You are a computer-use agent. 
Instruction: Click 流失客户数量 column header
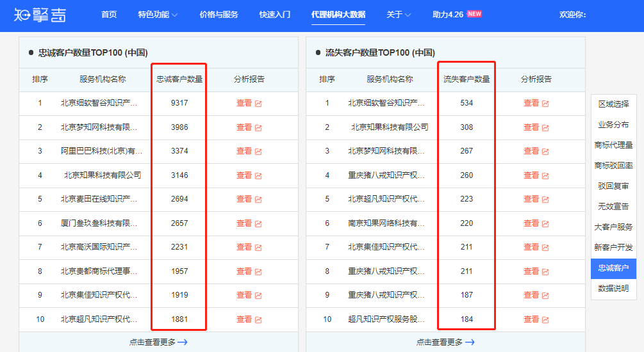click(466, 79)
